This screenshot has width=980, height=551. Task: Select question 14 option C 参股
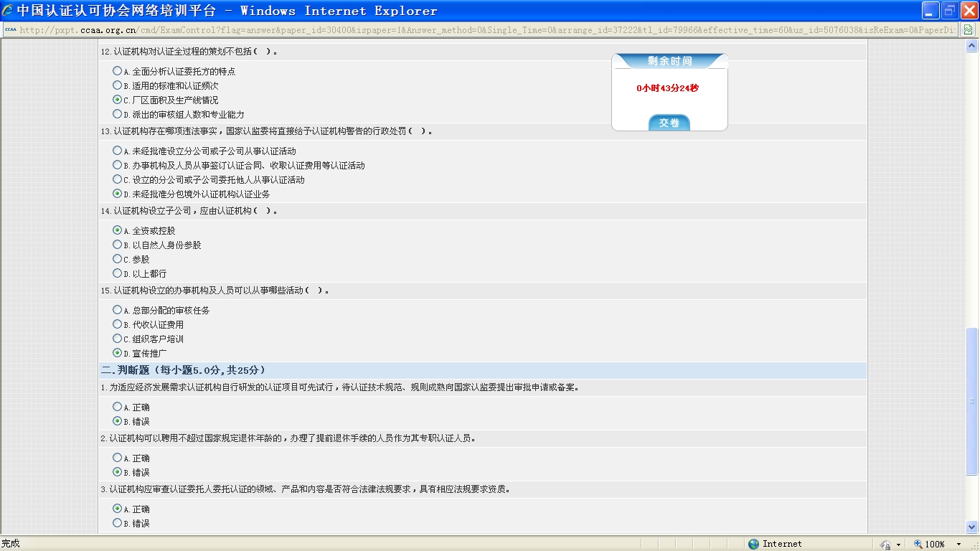tap(117, 259)
